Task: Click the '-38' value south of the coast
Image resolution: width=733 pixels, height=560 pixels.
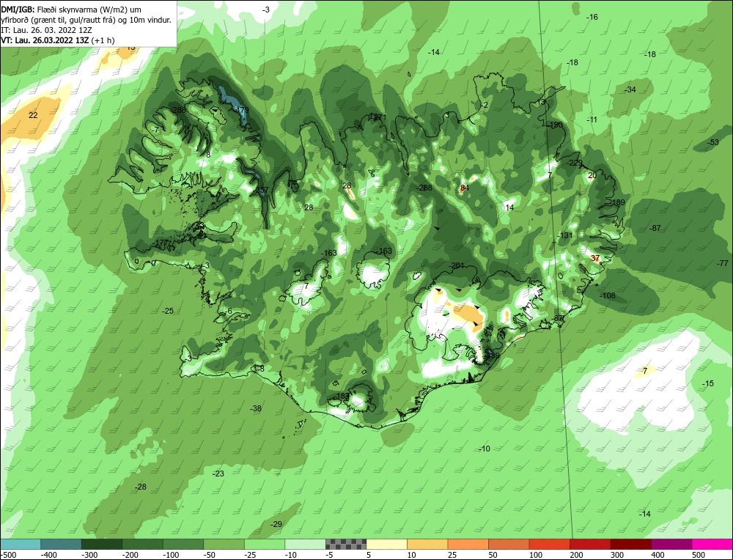Action: pos(255,408)
